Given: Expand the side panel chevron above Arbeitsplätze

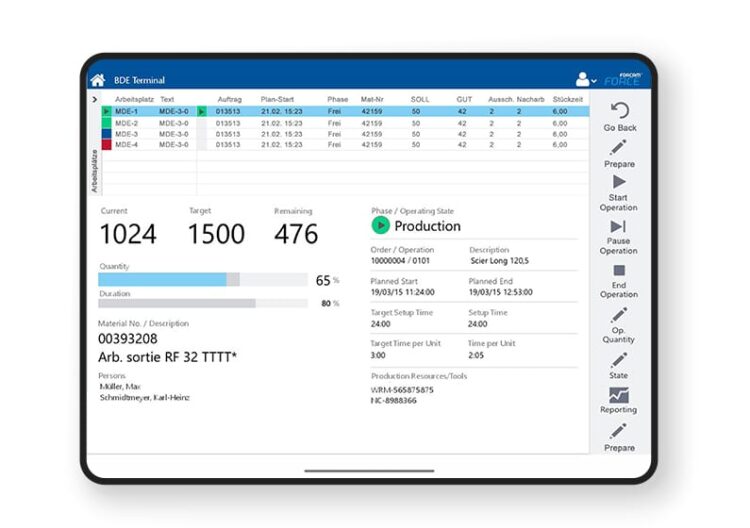Looking at the screenshot, I should point(95,100).
